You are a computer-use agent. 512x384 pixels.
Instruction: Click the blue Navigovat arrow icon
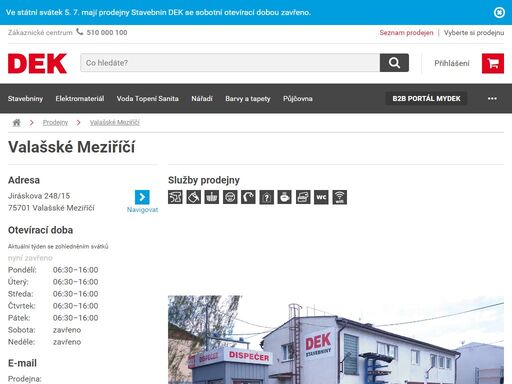pos(142,197)
